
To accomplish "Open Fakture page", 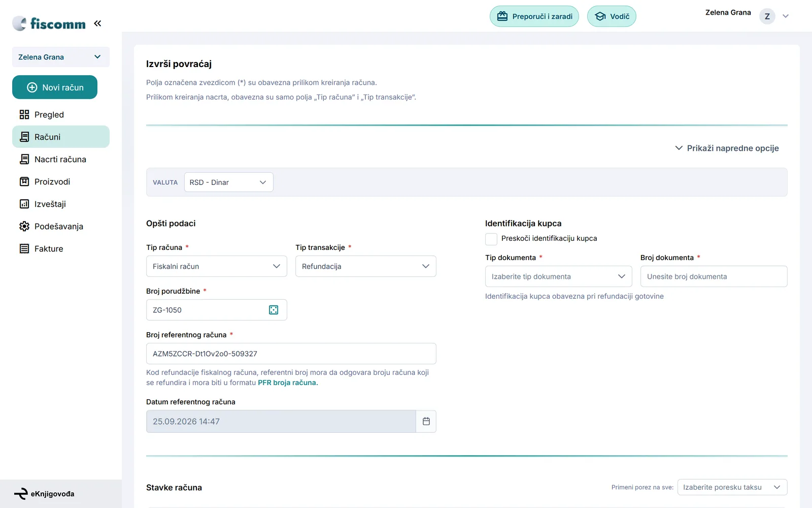I will (x=61, y=249).
